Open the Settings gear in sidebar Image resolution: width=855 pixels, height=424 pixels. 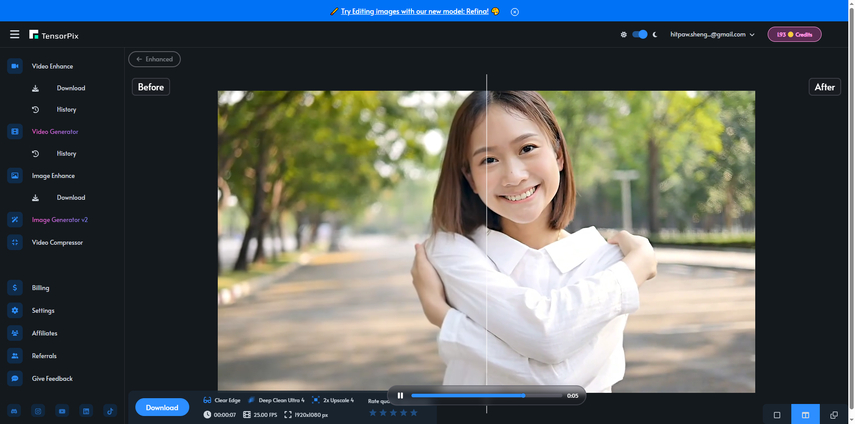[x=15, y=310]
